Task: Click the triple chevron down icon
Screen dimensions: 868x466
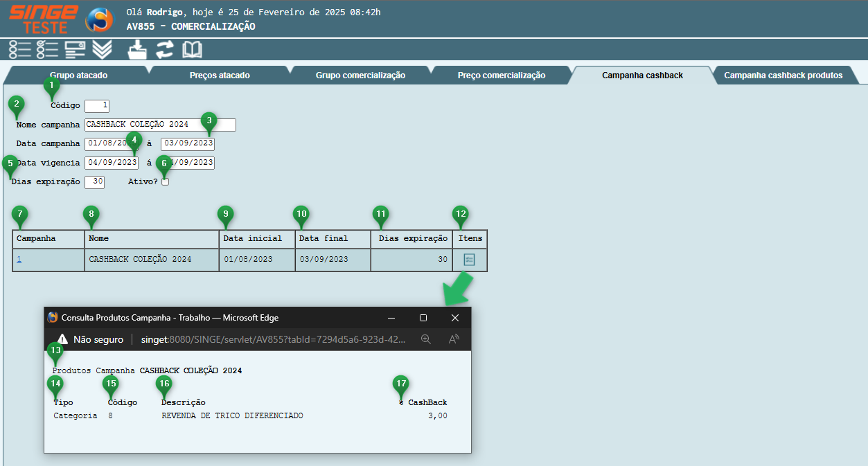Action: (102, 49)
